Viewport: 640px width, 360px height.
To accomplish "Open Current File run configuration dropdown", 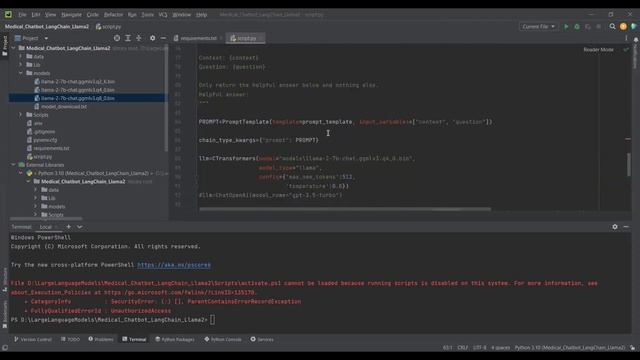I will point(538,27).
